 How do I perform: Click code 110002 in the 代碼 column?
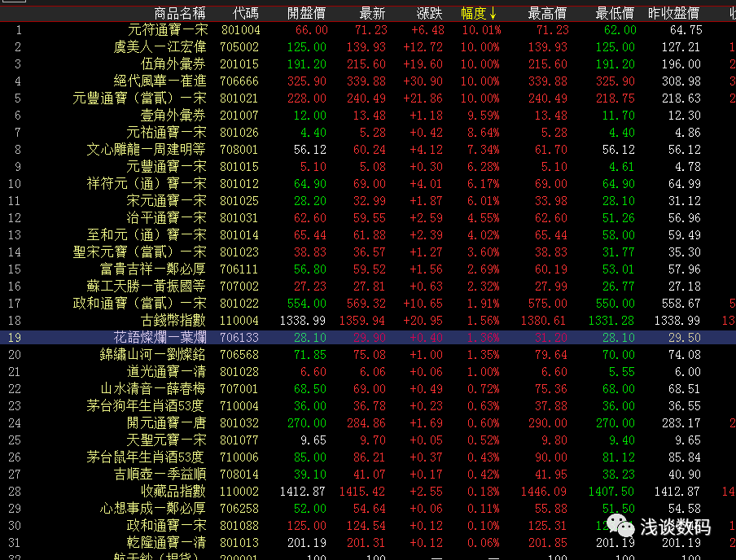239,491
